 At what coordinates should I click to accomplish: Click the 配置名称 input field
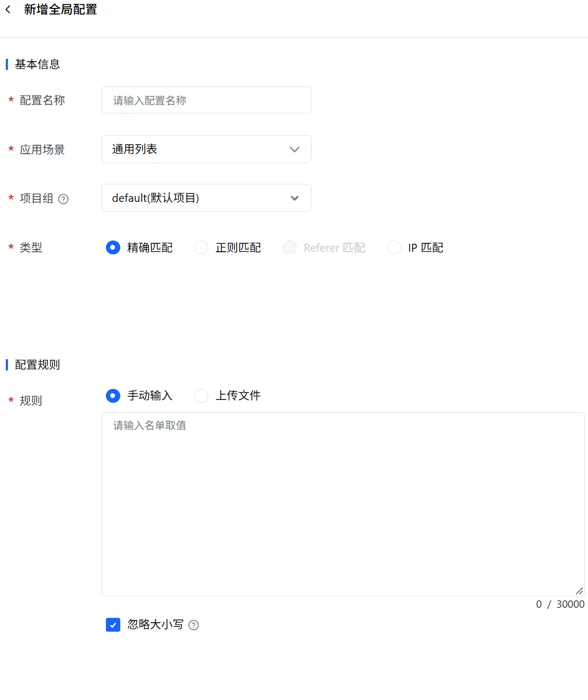click(x=207, y=100)
